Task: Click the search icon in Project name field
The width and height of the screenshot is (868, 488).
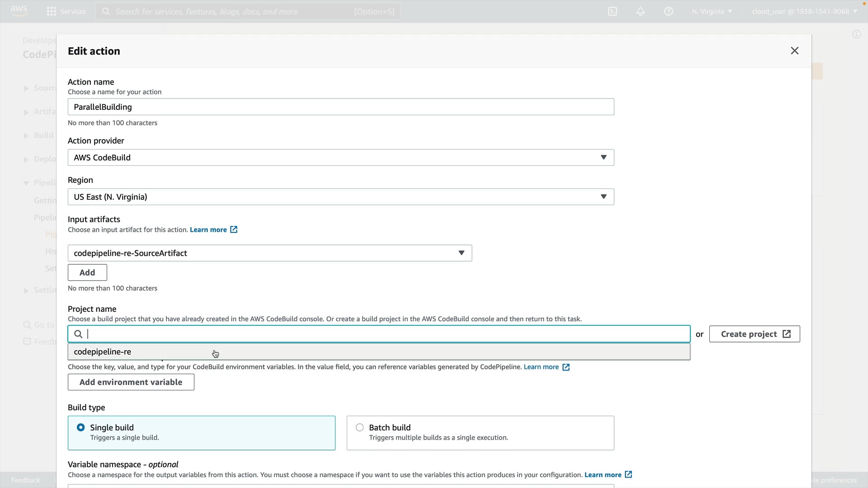Action: coord(78,334)
